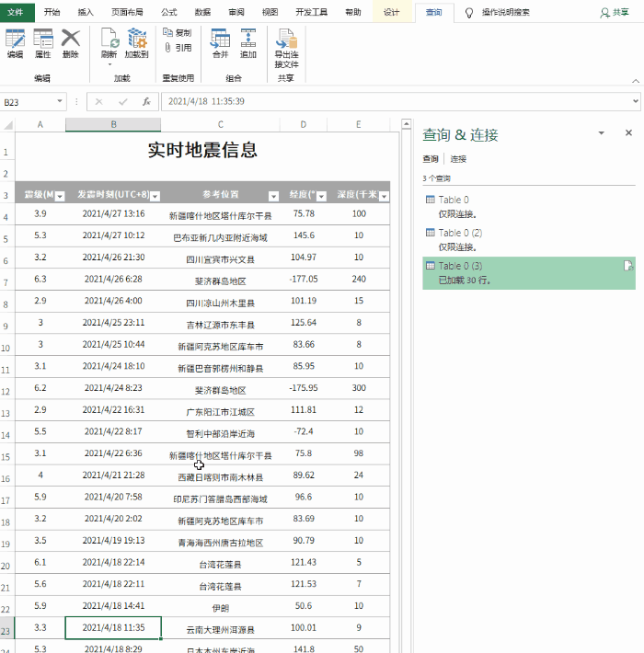Select the Table 0 (3) query row
Image resolution: width=644 pixels, height=653 pixels.
pos(529,273)
